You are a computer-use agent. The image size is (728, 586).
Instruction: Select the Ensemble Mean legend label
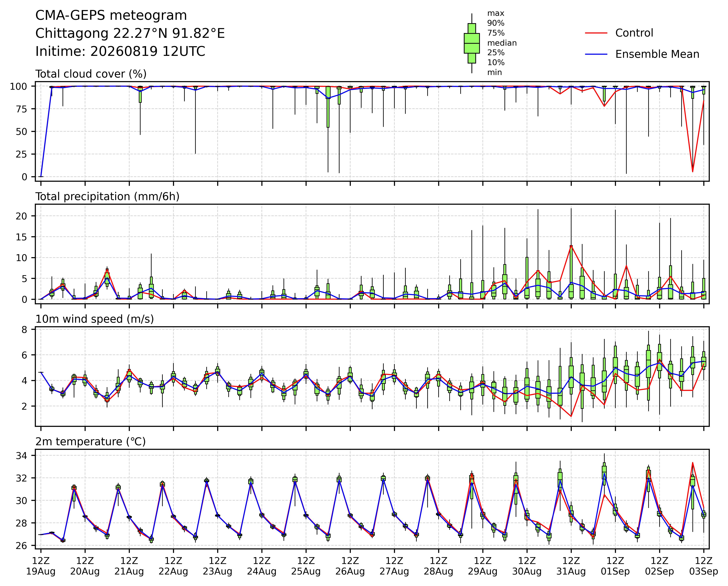point(657,54)
